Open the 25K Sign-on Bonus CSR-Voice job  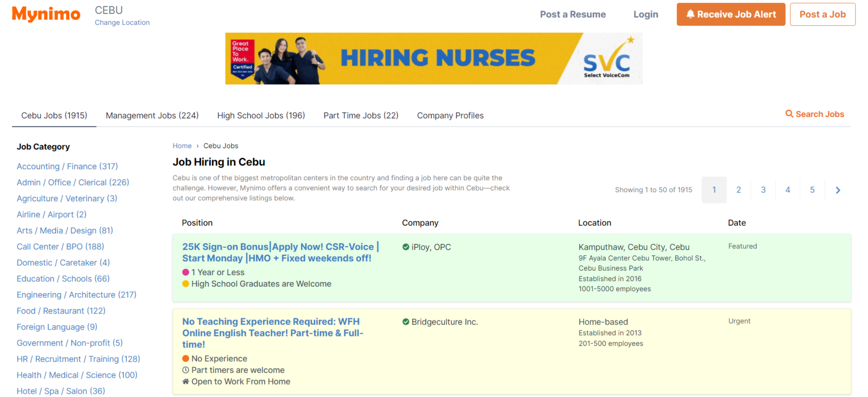(280, 253)
